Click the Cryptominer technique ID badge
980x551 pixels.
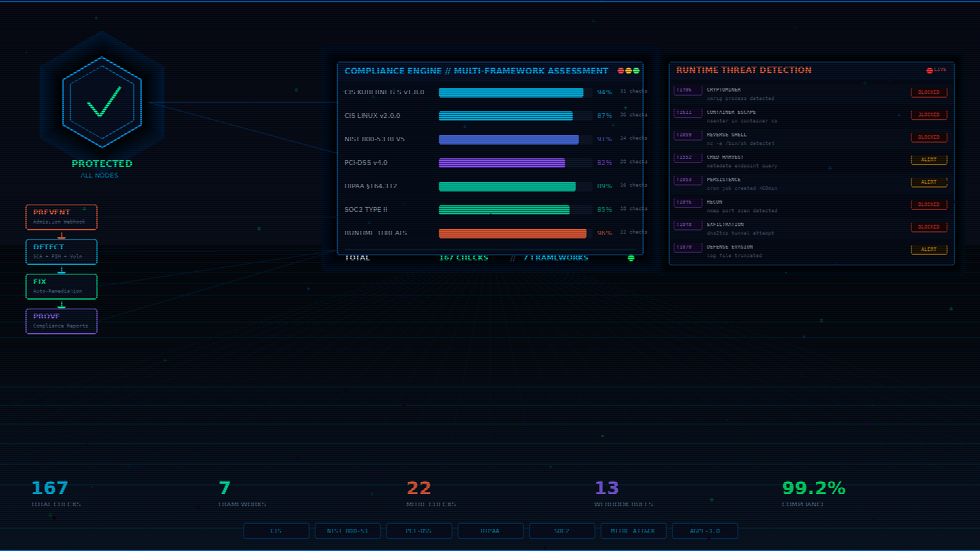(x=688, y=90)
